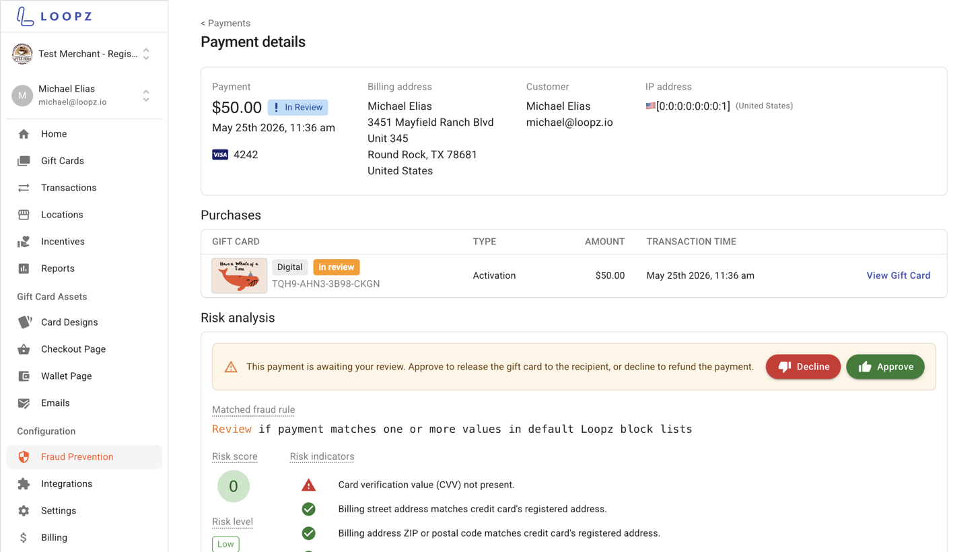This screenshot has height=552, width=980.
Task: Click the Digital tag on the gift card
Action: point(290,267)
